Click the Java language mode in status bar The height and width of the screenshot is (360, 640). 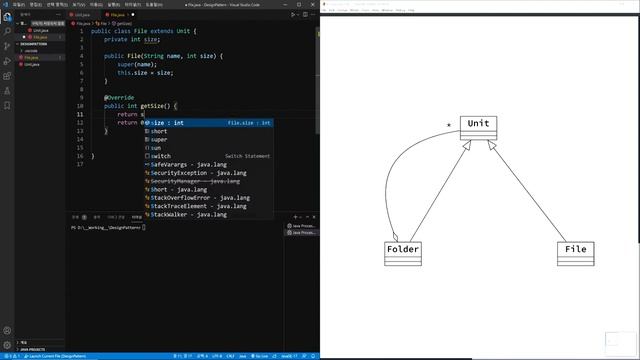242,356
